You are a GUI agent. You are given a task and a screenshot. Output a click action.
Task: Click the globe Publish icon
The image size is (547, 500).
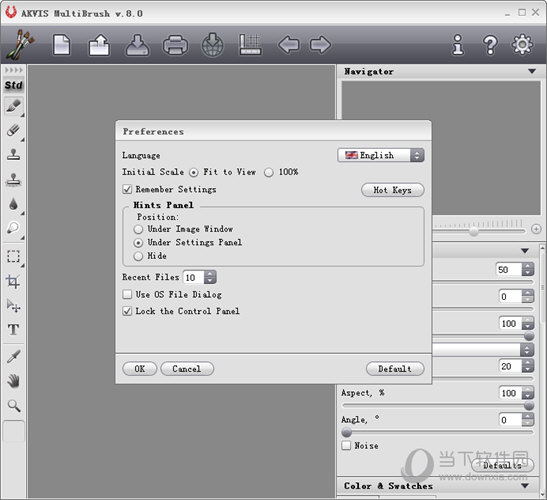[213, 45]
